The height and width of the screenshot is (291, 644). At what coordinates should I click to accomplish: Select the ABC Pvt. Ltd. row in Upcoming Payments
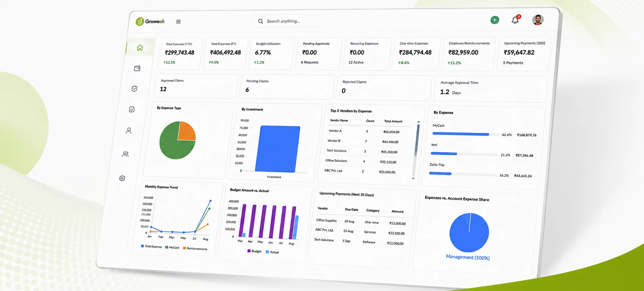point(360,232)
